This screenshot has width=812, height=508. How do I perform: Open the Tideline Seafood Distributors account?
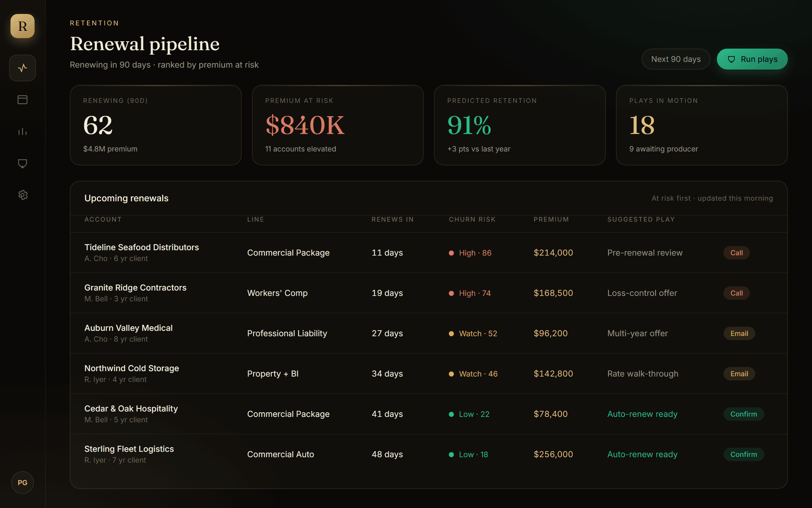click(141, 247)
